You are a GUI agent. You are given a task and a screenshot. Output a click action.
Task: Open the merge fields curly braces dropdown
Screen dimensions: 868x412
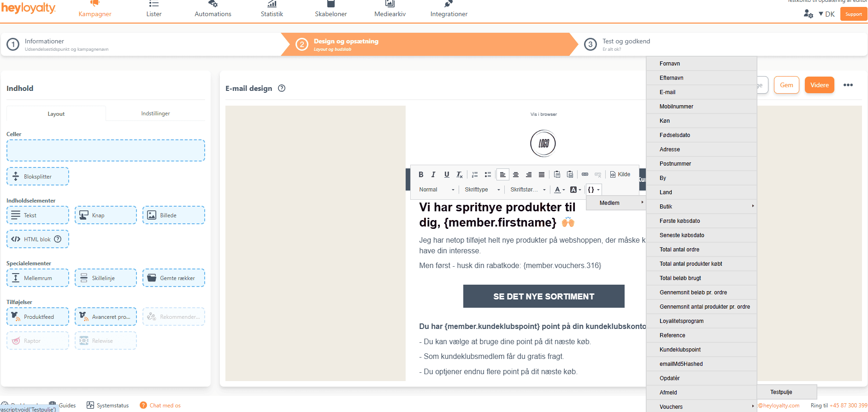pyautogui.click(x=594, y=190)
